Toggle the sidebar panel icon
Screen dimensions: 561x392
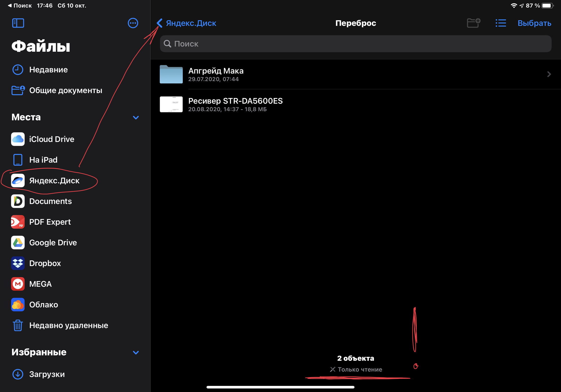coord(18,23)
